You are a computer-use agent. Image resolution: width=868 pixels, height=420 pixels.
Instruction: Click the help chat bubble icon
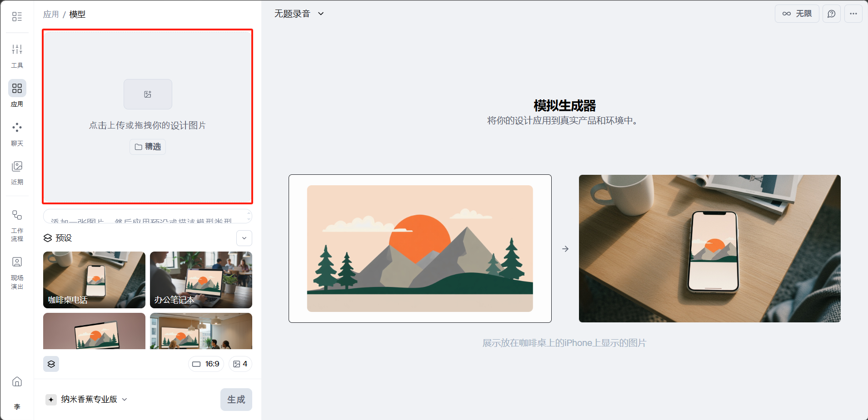click(832, 14)
